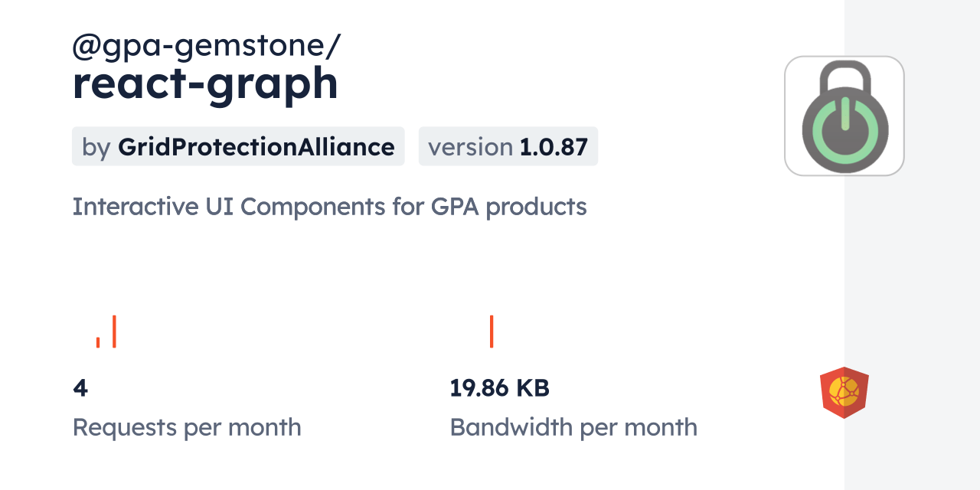Click the react-graph package title

205,83
